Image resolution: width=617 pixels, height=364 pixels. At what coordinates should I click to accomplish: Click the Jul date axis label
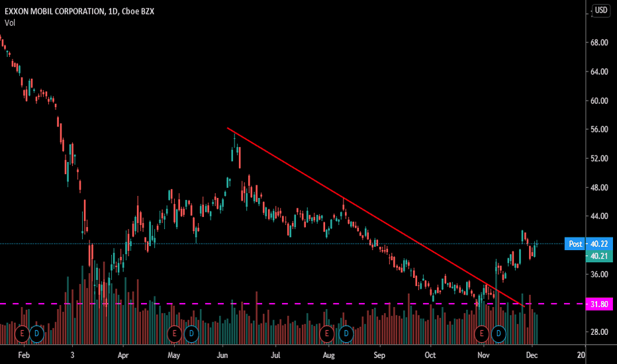(x=275, y=355)
